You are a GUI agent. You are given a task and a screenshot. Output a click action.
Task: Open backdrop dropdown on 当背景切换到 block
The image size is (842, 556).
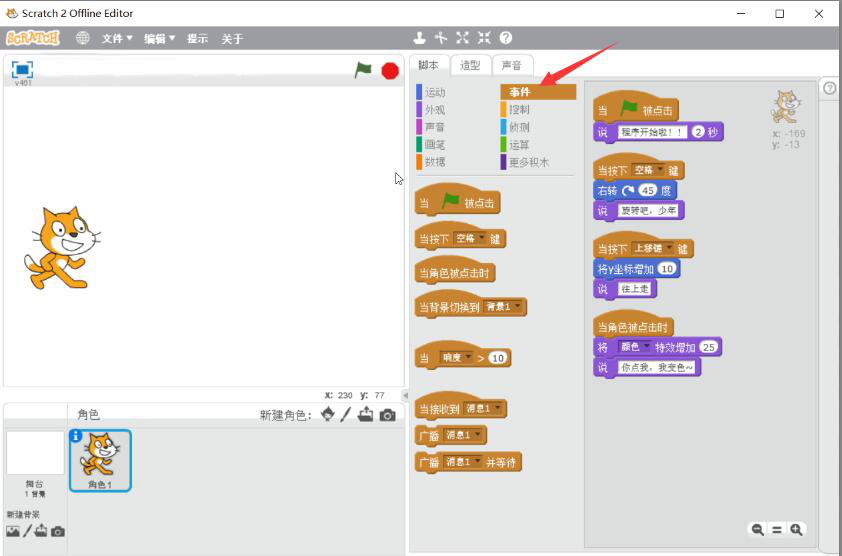503,307
